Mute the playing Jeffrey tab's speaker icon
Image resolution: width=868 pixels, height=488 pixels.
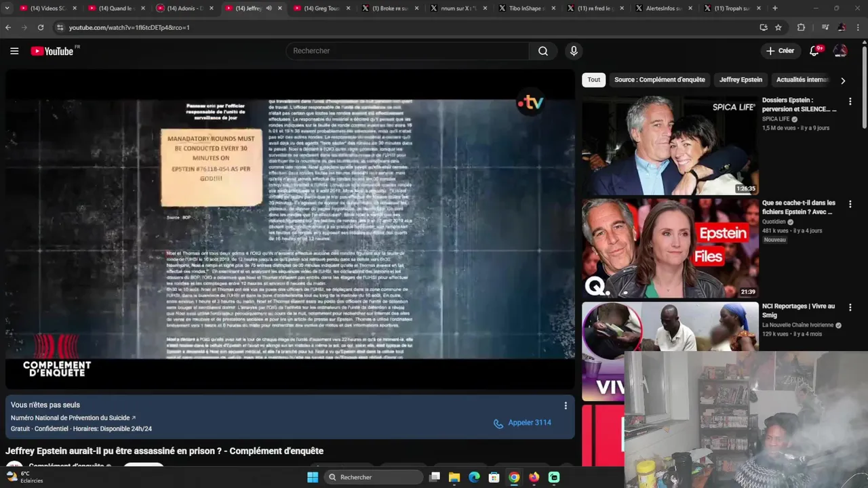pyautogui.click(x=269, y=8)
